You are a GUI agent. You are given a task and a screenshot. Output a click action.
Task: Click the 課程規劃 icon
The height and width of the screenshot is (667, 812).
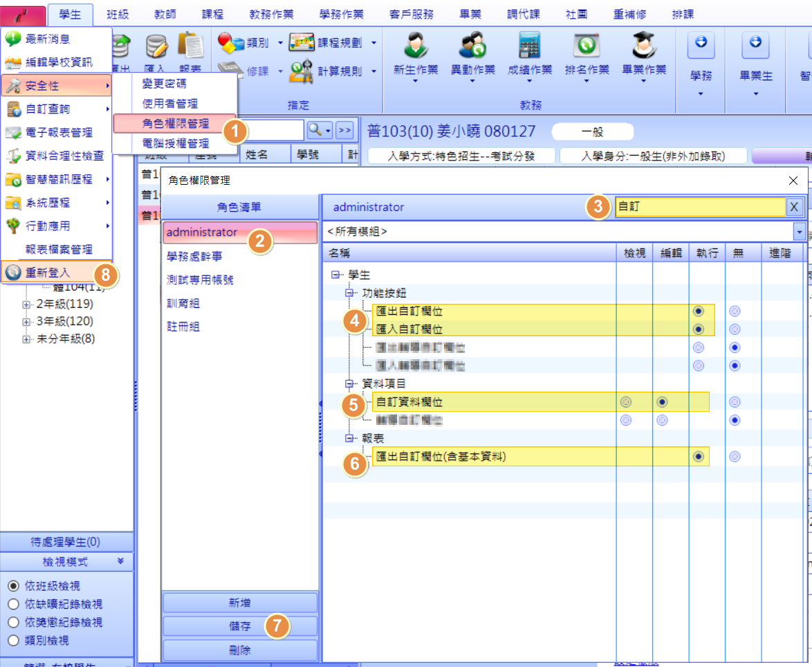click(x=302, y=42)
